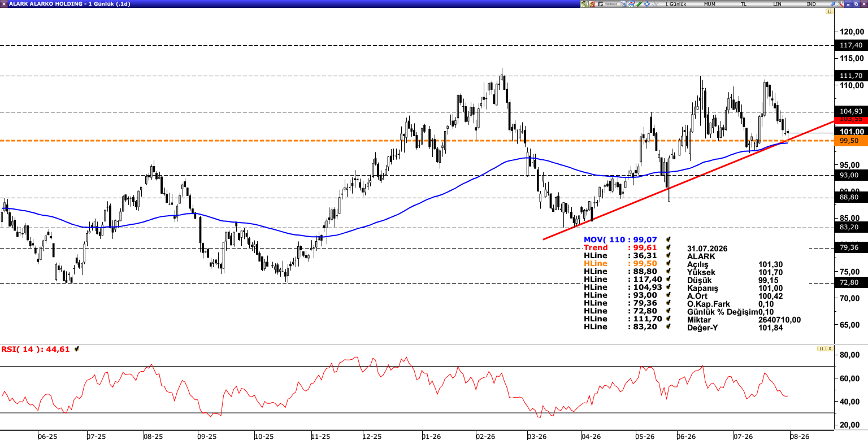Click the 79,36 price axis label
This screenshot has width=868, height=440.
850,247
